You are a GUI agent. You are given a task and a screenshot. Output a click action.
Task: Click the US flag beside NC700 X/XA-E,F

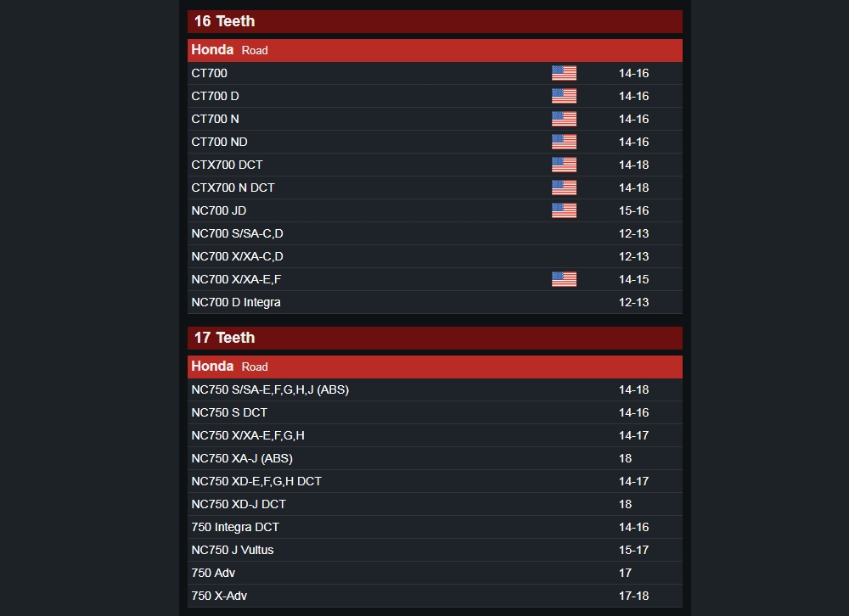(564, 279)
